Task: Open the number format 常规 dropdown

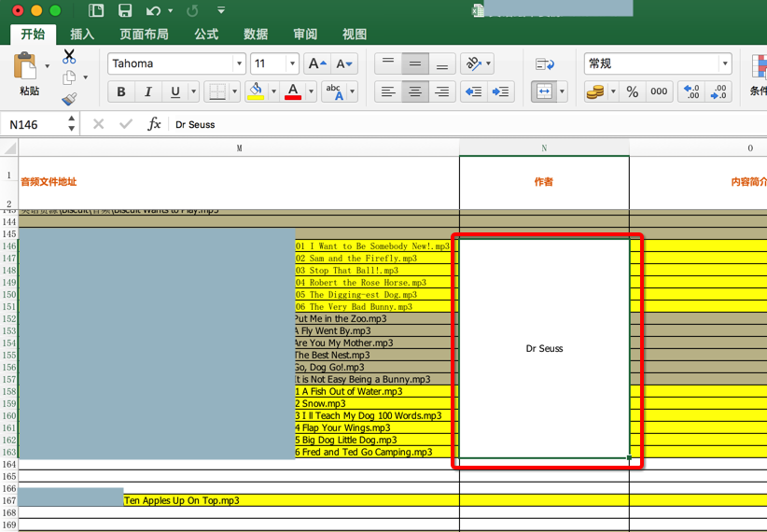Action: click(725, 63)
